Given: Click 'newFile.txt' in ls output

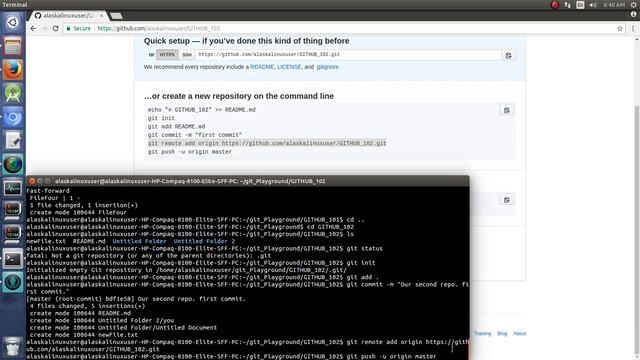Looking at the screenshot, I should click(46, 241).
